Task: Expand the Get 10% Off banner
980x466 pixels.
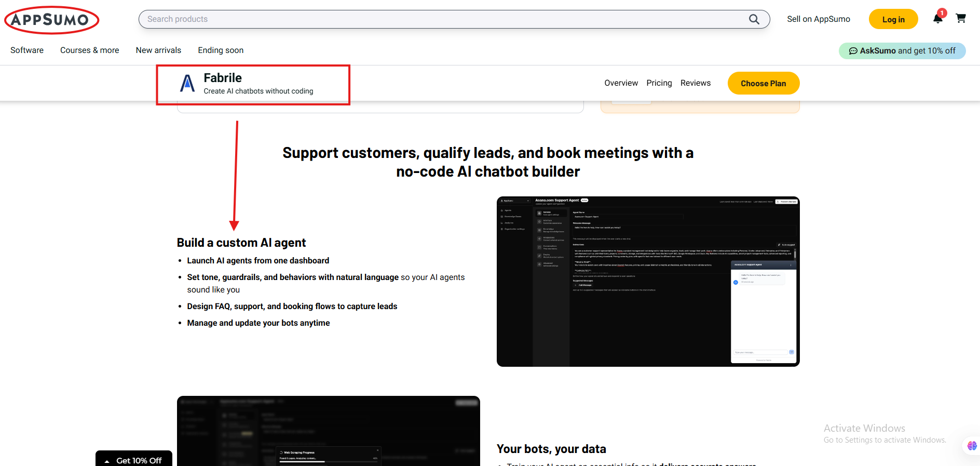Action: [134, 459]
